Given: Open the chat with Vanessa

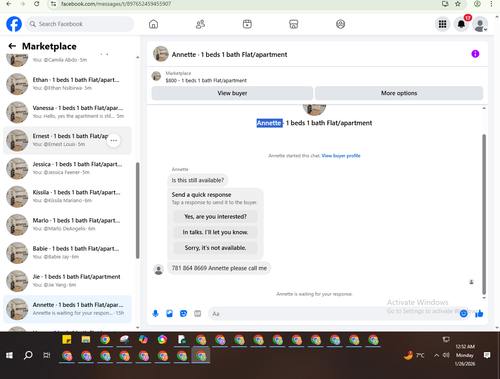Looking at the screenshot, I should [67, 112].
